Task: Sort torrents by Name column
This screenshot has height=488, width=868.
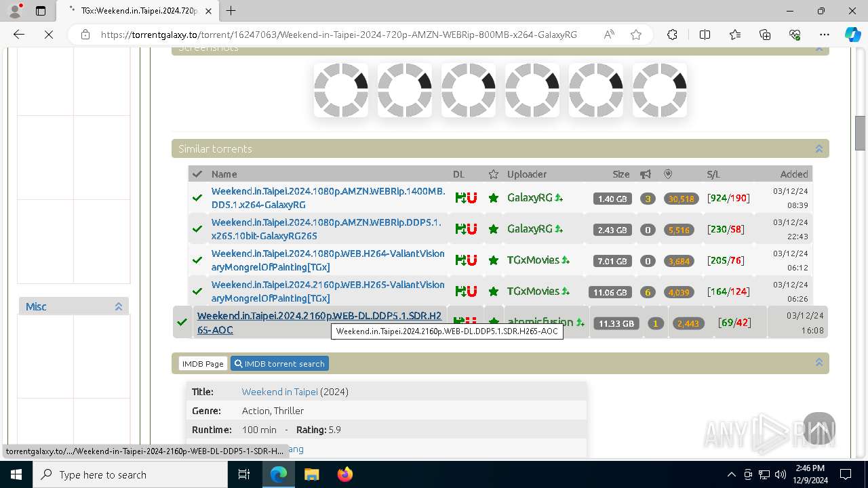Action: pyautogui.click(x=224, y=174)
